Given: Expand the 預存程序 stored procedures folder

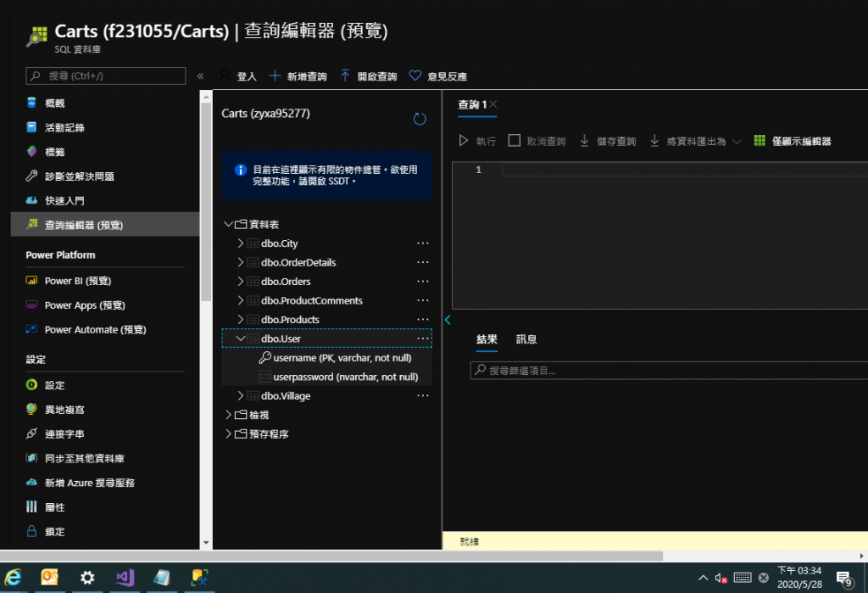Looking at the screenshot, I should 228,434.
